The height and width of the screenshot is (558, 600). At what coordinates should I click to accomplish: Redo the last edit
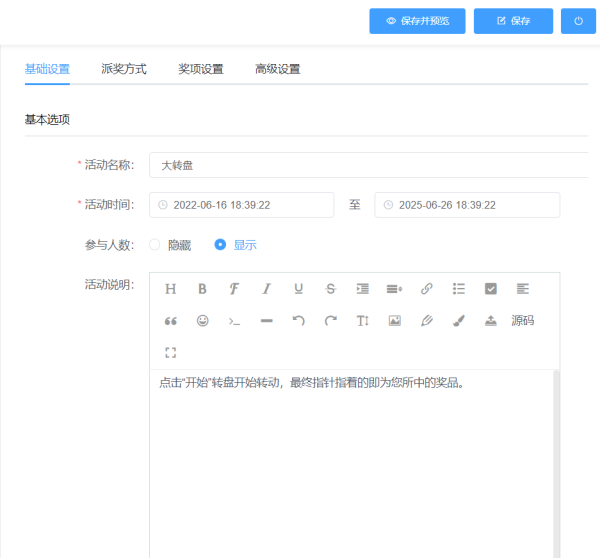[331, 321]
